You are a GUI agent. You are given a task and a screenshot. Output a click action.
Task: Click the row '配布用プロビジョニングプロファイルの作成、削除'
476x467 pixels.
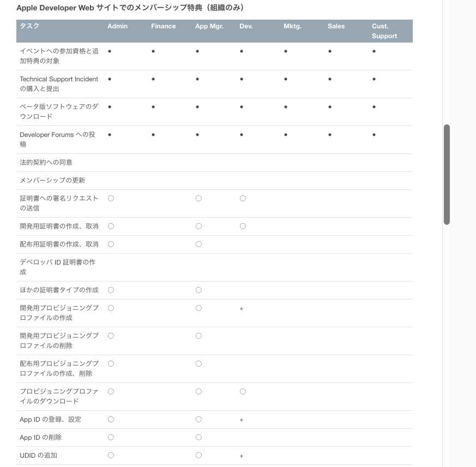[x=214, y=369]
